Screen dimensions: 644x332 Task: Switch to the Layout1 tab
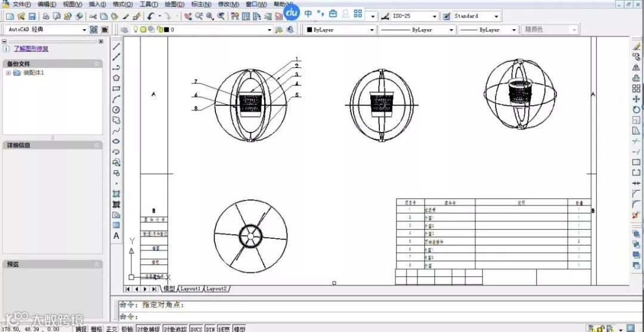point(191,289)
